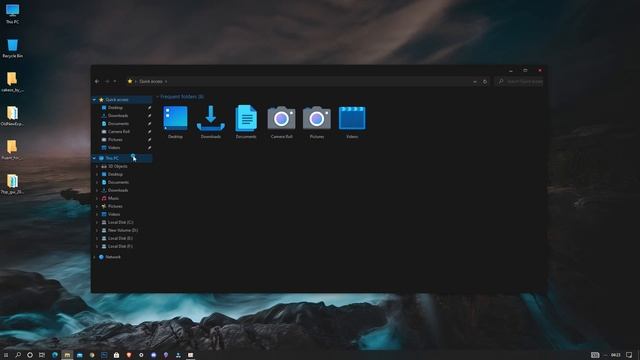Select Pictures under Quick access in sidebar

coord(115,140)
